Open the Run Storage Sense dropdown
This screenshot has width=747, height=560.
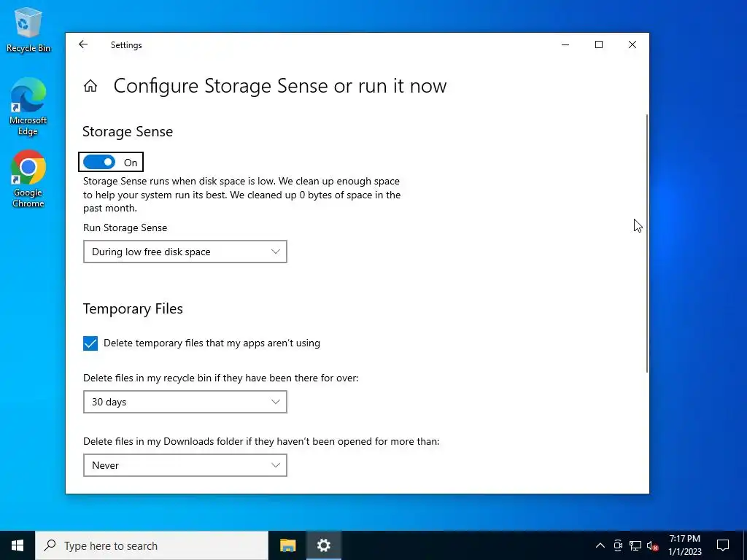pyautogui.click(x=185, y=252)
